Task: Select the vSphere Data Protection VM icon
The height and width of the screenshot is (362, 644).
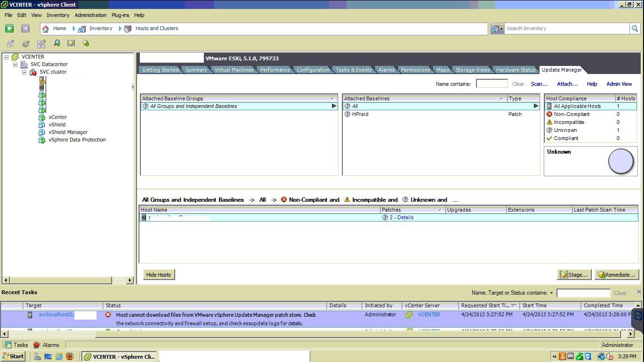Action: tap(42, 140)
